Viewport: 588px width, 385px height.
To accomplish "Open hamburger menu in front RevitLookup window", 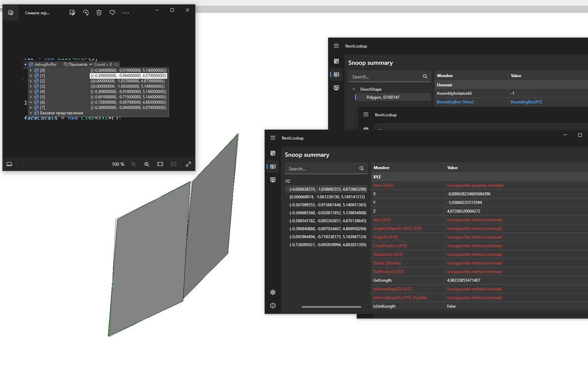I will (x=273, y=138).
